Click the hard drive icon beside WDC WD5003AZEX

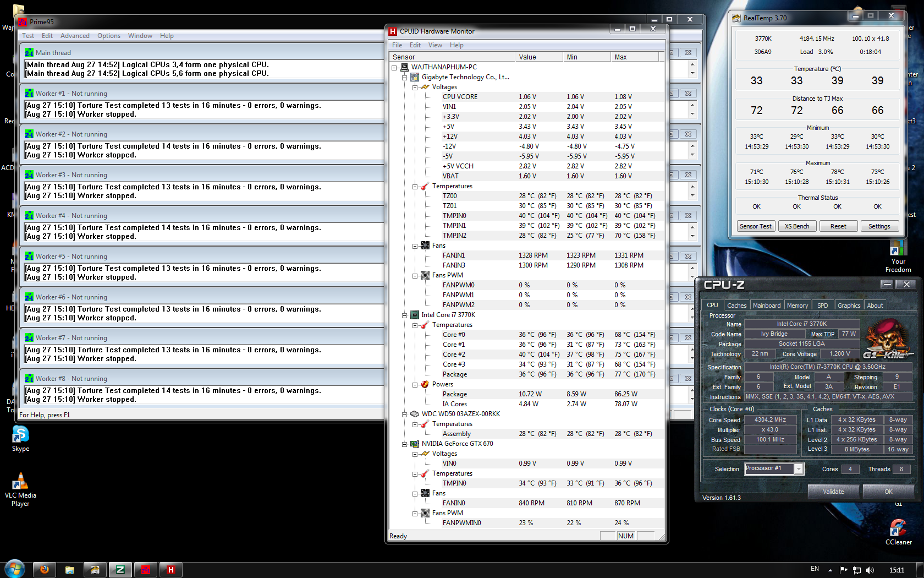point(415,414)
